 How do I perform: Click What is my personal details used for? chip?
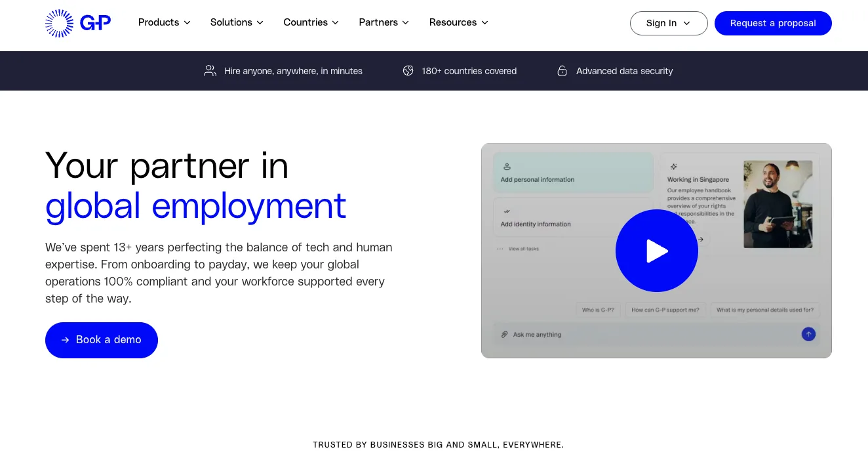765,310
